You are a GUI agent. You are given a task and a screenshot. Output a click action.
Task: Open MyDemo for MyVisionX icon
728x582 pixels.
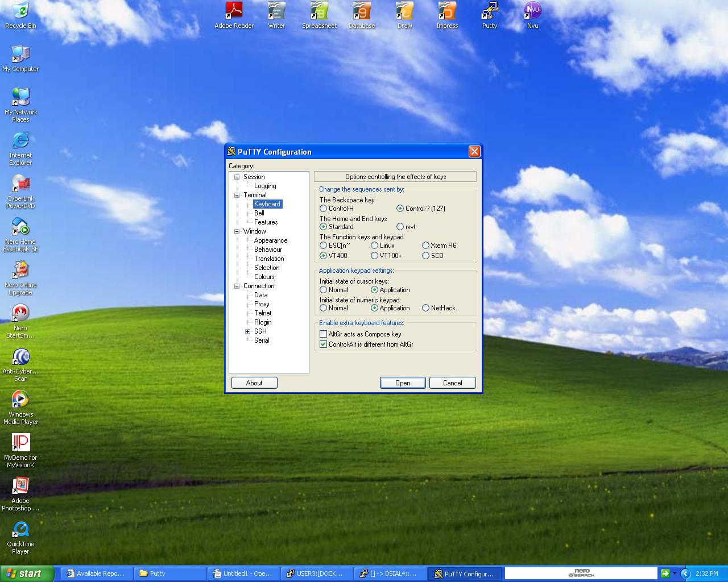[20, 451]
